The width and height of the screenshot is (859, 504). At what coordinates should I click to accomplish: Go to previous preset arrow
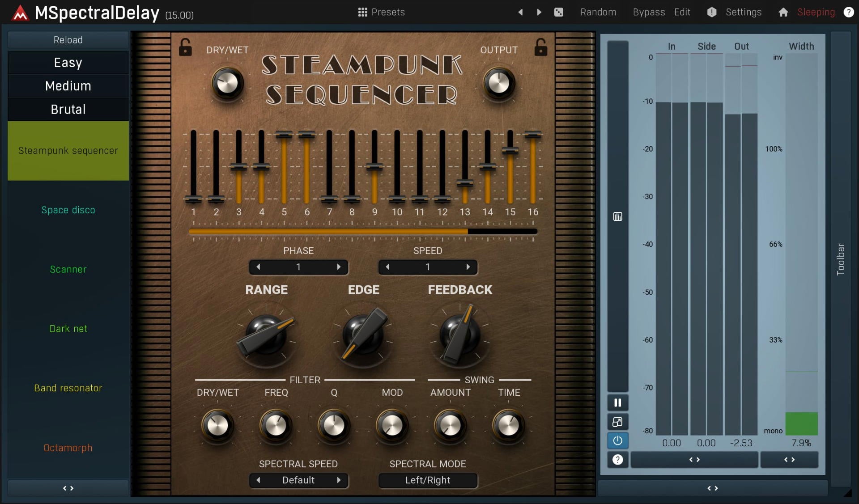[520, 12]
